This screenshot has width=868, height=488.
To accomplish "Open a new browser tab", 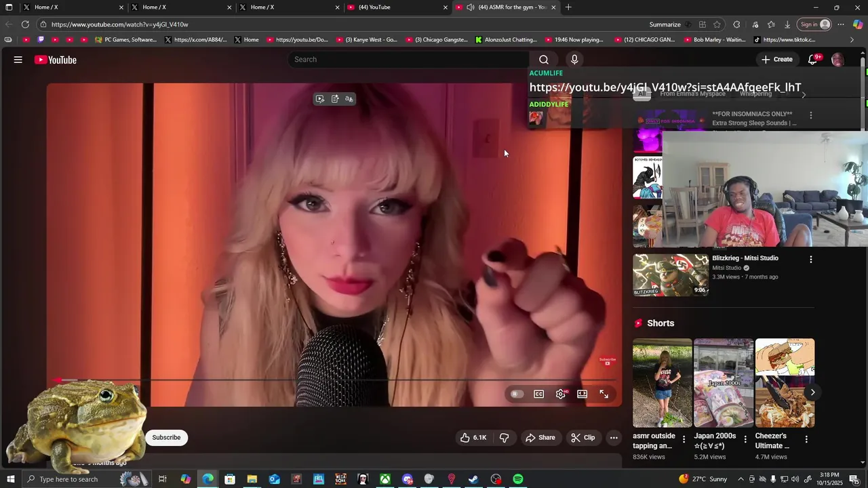I will click(568, 7).
